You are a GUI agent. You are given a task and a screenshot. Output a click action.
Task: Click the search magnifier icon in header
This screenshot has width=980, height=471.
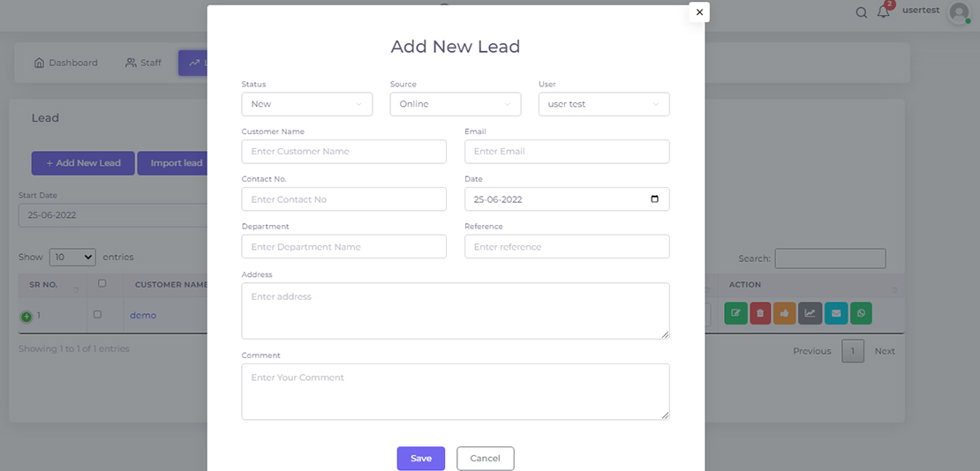click(x=861, y=12)
